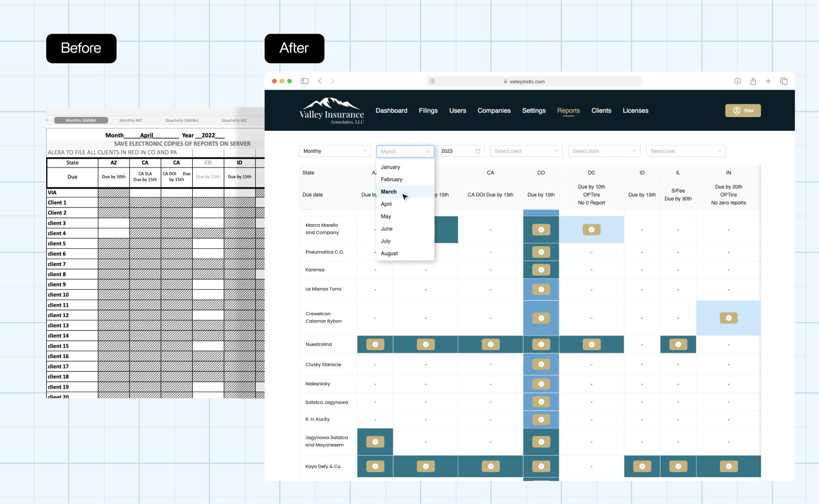Click the 2023 year picker field
819x504 pixels.
[x=460, y=151]
